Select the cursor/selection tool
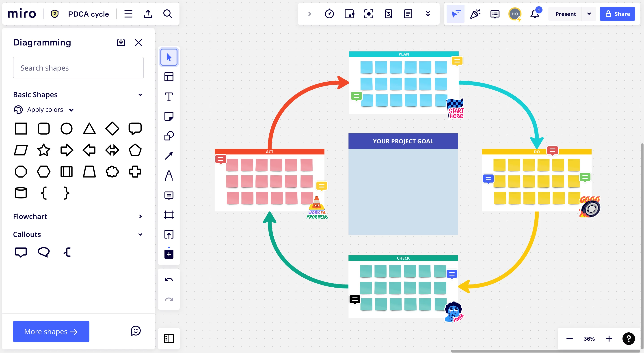Image resolution: width=644 pixels, height=353 pixels. point(169,57)
